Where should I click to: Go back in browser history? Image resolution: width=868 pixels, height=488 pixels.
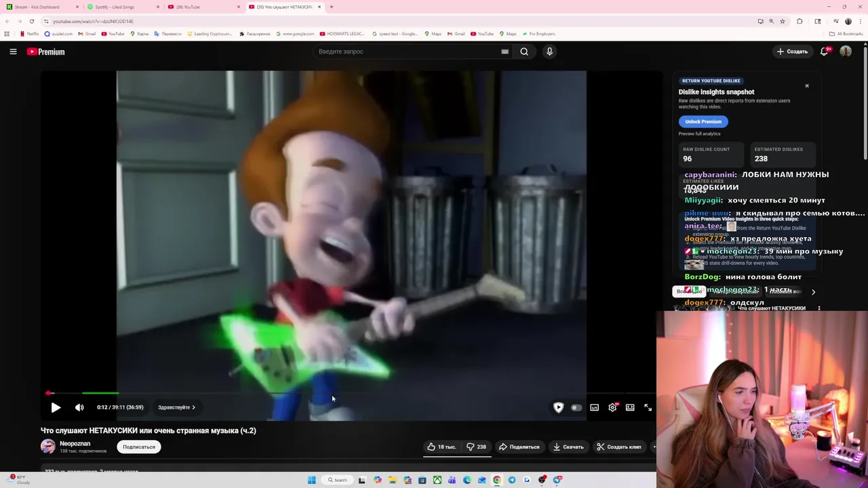click(x=7, y=21)
